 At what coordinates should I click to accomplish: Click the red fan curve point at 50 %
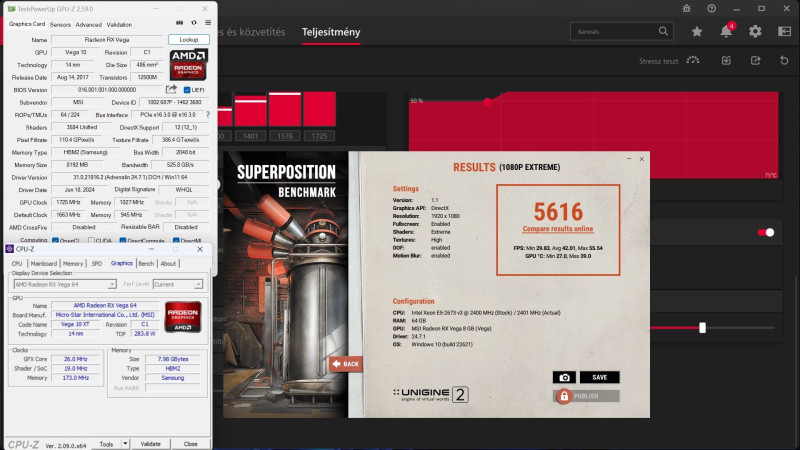487,102
